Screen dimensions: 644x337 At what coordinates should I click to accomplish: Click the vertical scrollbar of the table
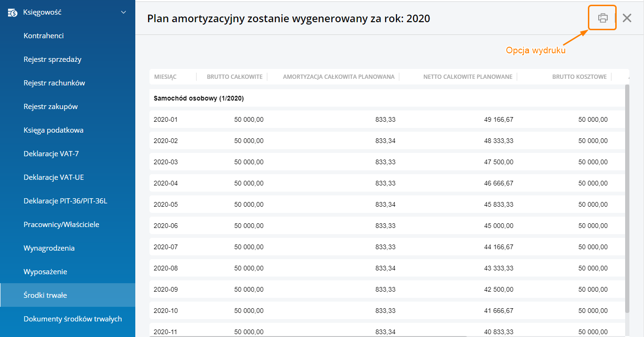[x=627, y=198]
